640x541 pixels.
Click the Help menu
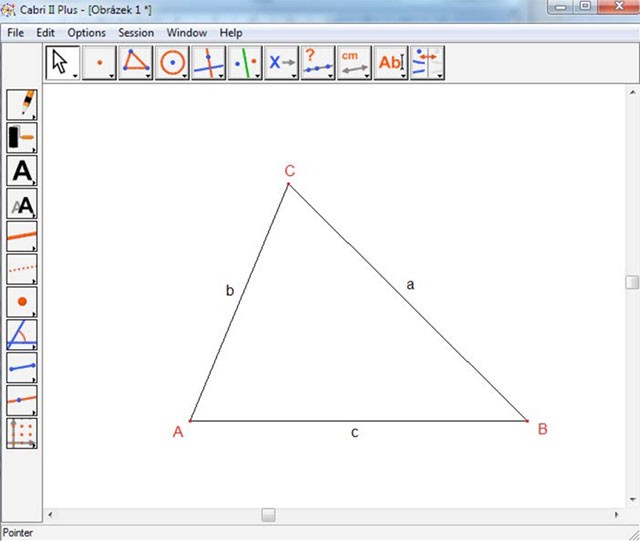pyautogui.click(x=231, y=33)
